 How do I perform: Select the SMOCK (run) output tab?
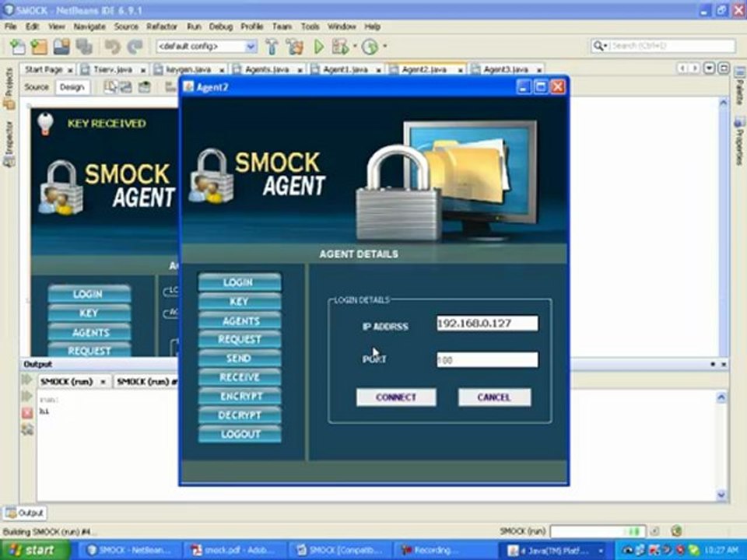67,382
